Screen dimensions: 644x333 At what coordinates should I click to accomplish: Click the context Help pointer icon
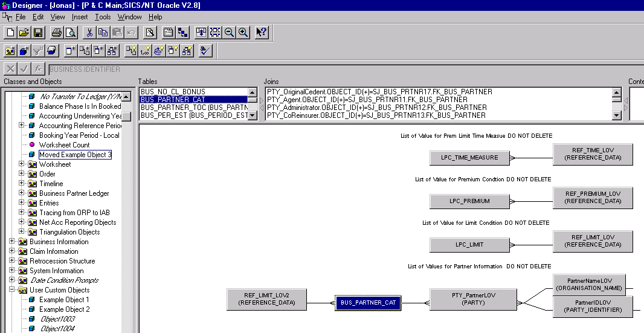point(261,33)
